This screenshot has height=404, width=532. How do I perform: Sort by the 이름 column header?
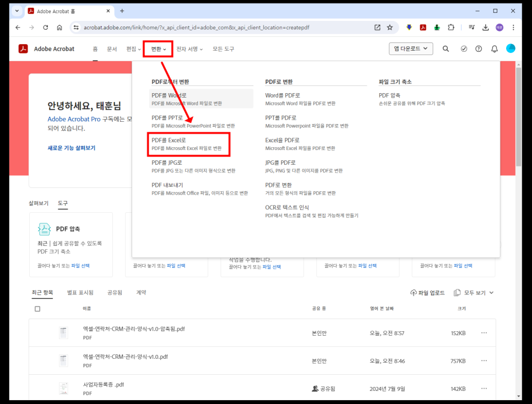(x=87, y=309)
